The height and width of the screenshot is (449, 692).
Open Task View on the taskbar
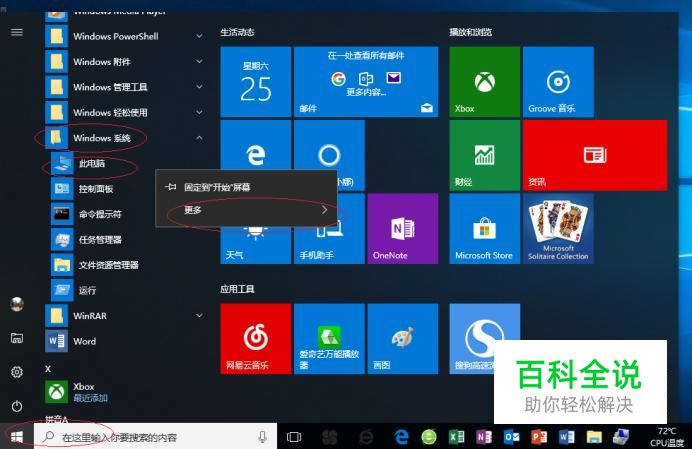pos(294,437)
